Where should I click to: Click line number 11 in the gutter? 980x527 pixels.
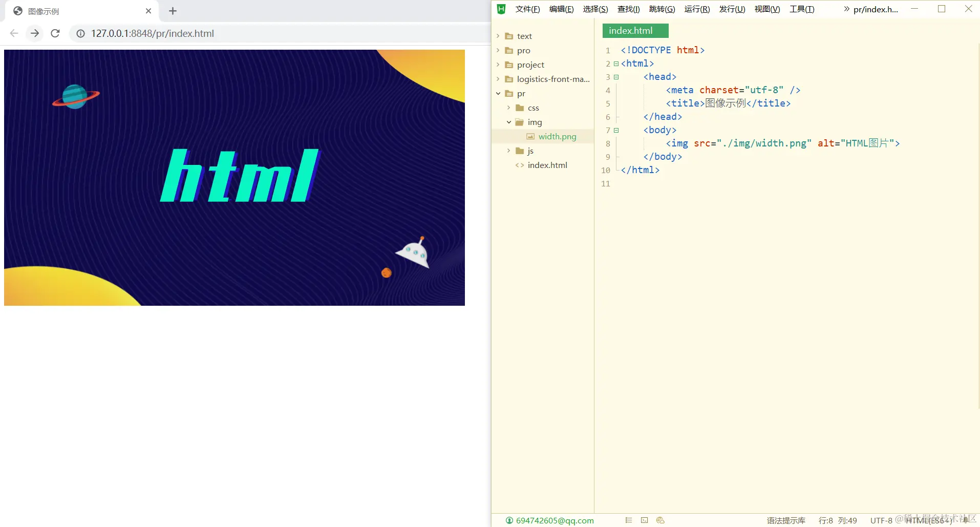[606, 183]
